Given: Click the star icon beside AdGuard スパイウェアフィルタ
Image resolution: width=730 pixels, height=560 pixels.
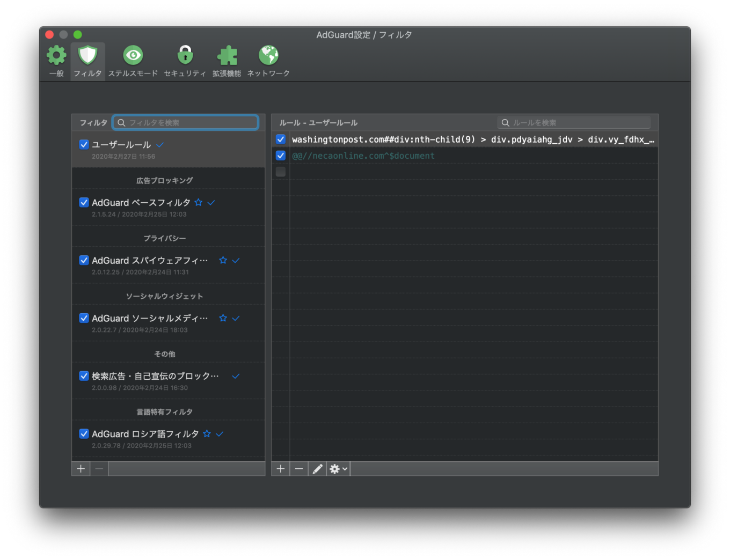Looking at the screenshot, I should [x=223, y=260].
